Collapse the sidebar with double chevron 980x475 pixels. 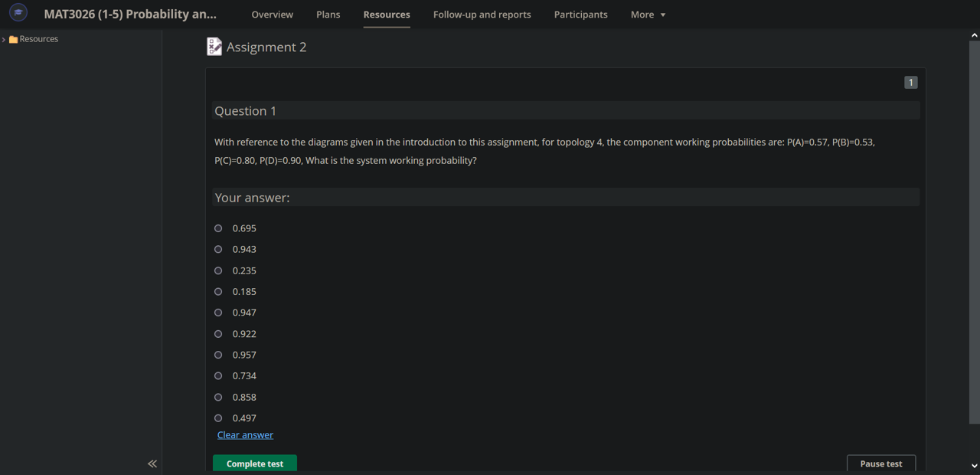click(152, 464)
